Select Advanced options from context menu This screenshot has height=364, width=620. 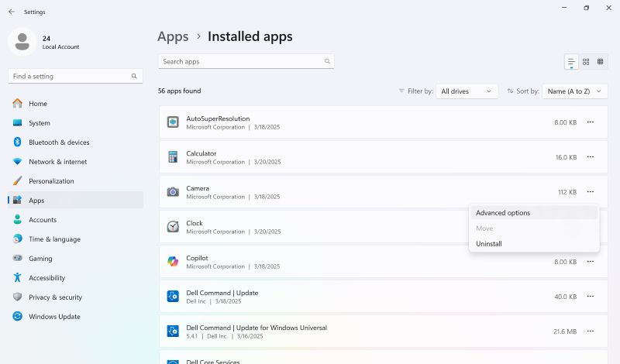tap(503, 213)
